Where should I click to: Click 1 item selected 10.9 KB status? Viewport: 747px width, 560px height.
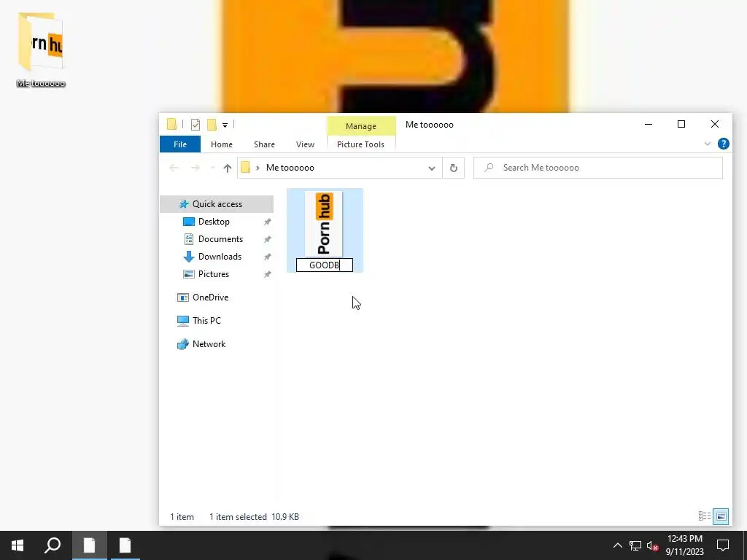254,517
